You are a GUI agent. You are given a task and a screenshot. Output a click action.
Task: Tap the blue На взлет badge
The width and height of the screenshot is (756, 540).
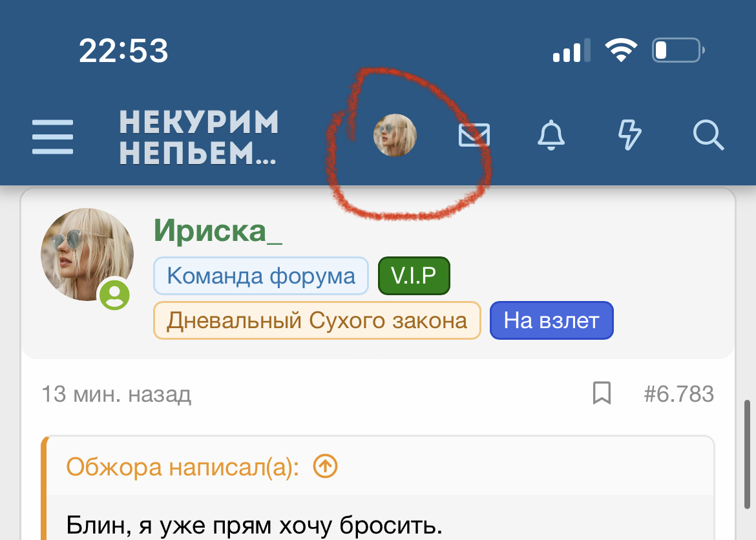coord(552,320)
